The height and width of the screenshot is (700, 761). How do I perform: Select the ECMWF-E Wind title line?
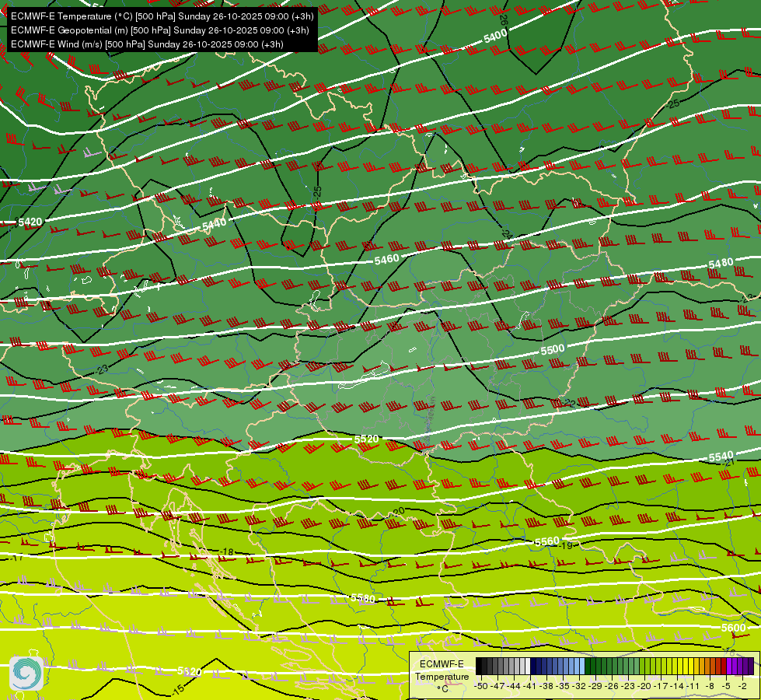(147, 44)
